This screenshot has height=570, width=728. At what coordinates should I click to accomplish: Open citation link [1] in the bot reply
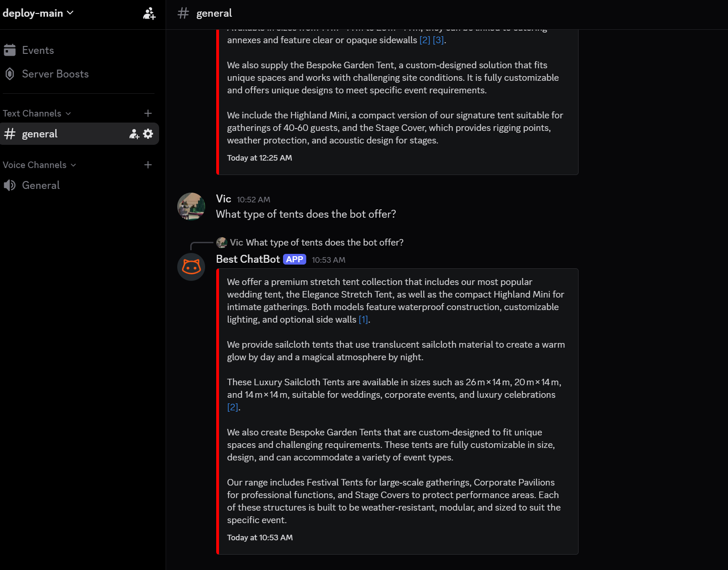click(x=363, y=319)
